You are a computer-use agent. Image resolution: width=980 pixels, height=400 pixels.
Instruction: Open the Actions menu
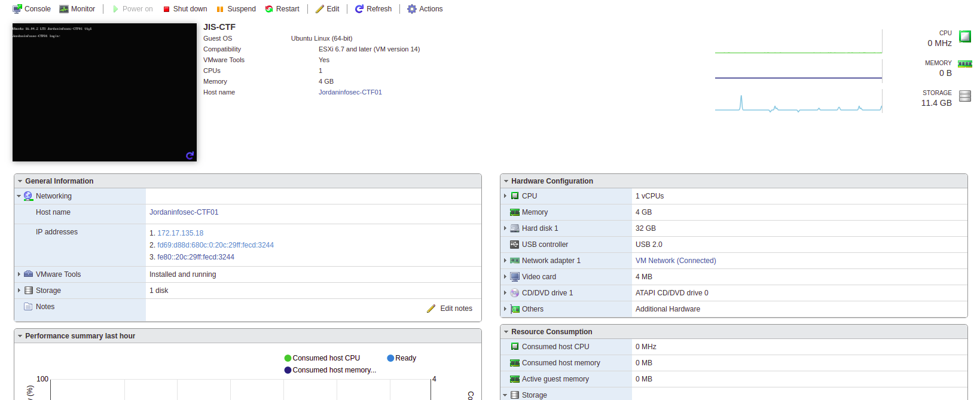pos(425,9)
